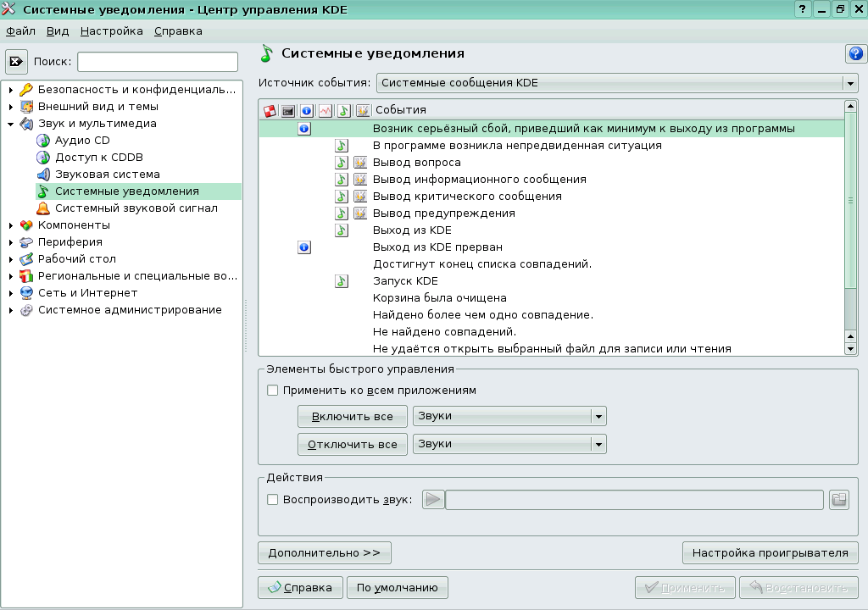Screen dimensions: 868x610
Task: Open the sound file browse folder icon
Action: click(839, 500)
